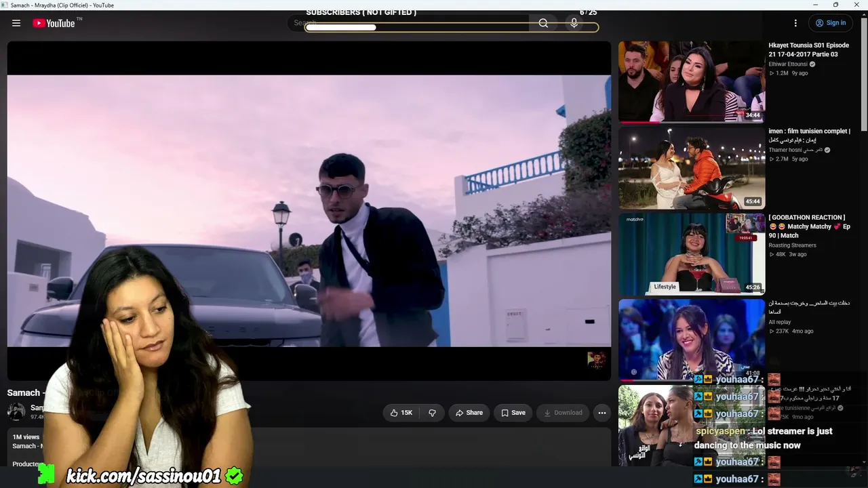The image size is (868, 488).
Task: Click the browser tab title 'Samach - Mraydha'
Action: (x=62, y=5)
